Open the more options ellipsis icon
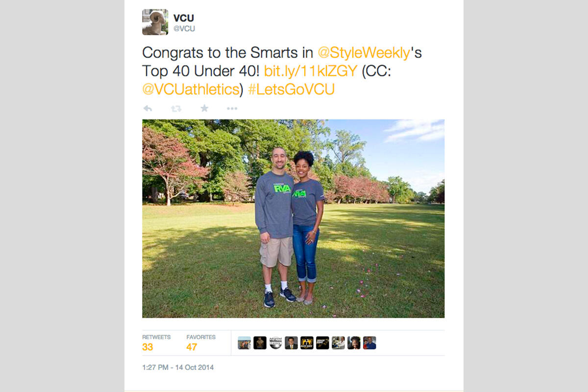Image resolution: width=588 pixels, height=392 pixels. (232, 108)
